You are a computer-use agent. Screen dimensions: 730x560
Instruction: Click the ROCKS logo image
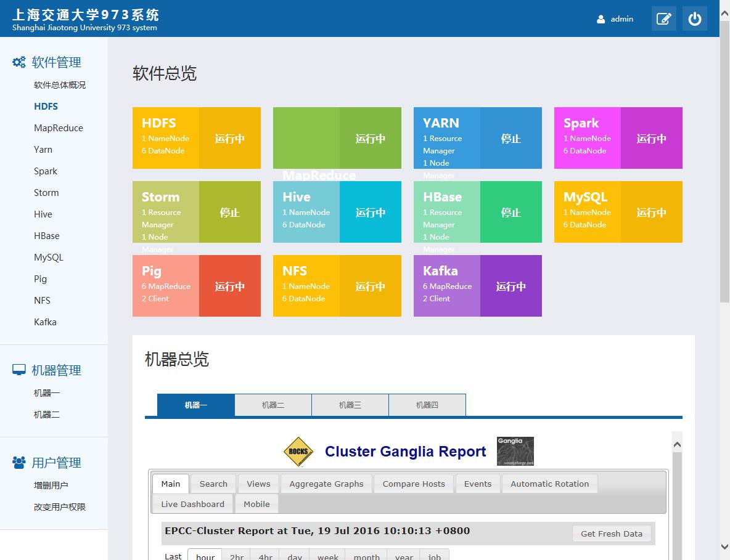(298, 452)
